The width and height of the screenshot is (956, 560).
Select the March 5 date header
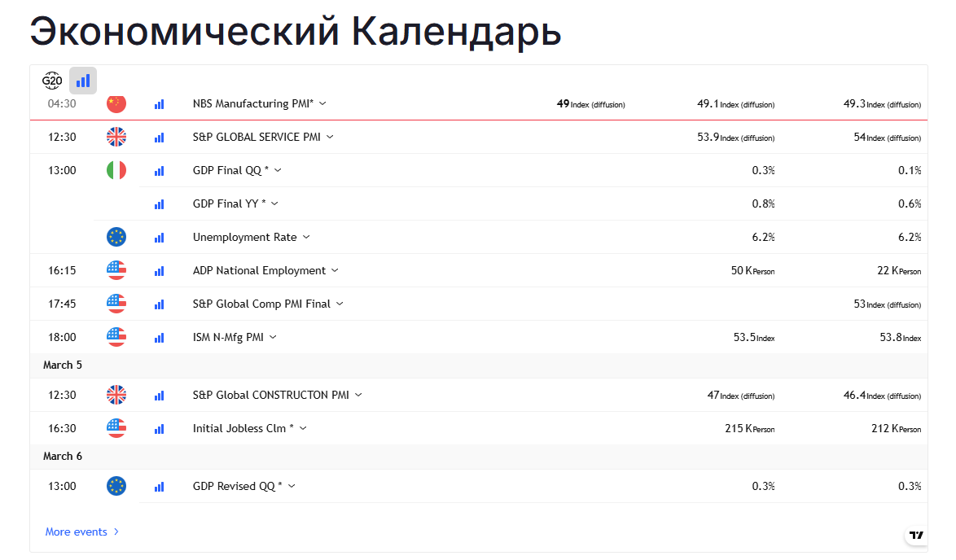click(x=63, y=365)
